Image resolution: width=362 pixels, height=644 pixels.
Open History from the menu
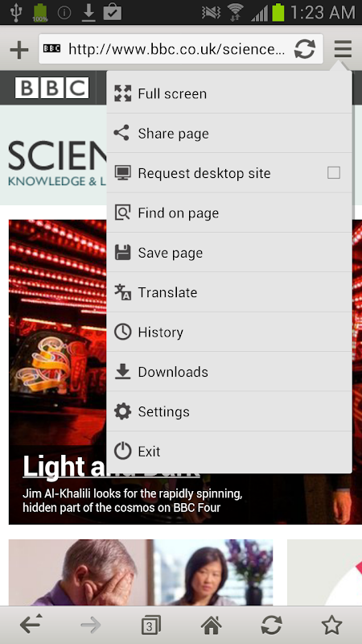pyautogui.click(x=229, y=332)
